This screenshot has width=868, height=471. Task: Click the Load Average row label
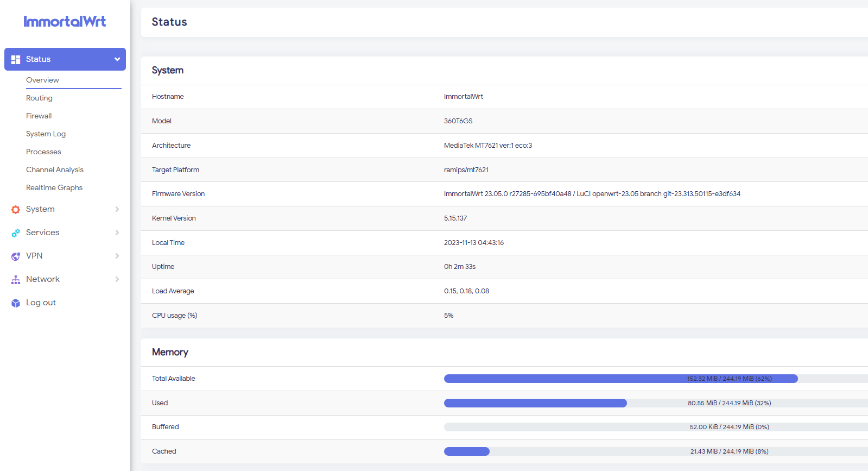coord(173,291)
